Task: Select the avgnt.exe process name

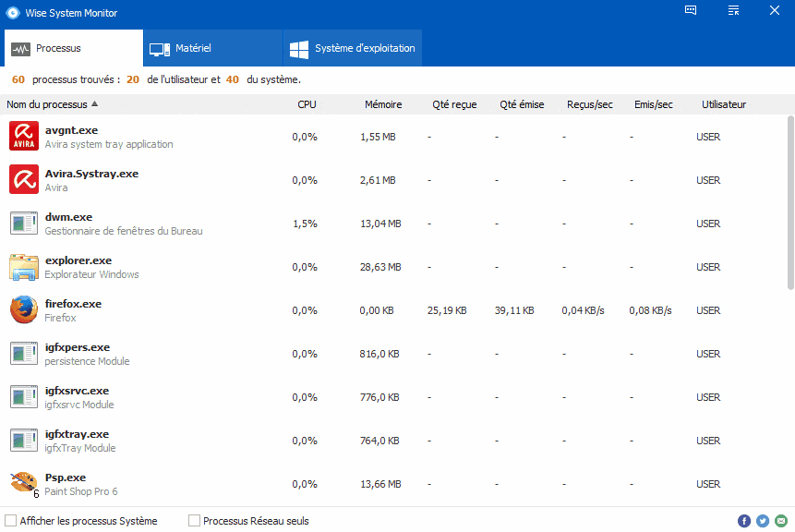Action: coord(71,130)
